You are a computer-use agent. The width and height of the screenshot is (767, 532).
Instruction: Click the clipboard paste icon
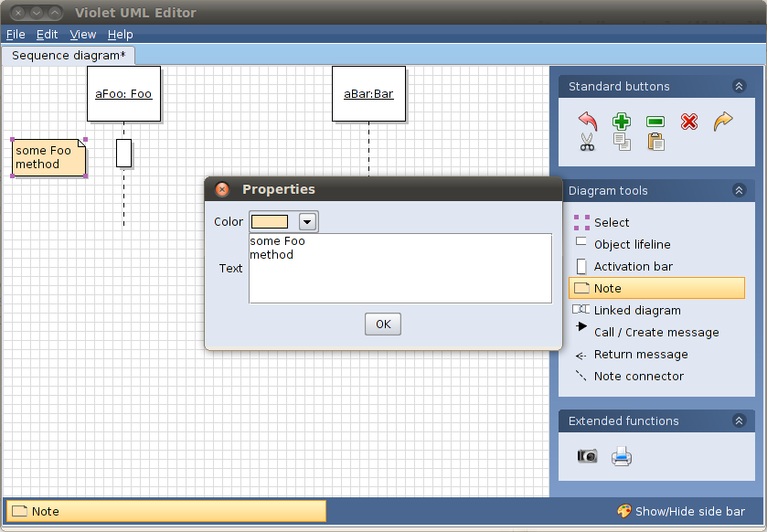655,142
